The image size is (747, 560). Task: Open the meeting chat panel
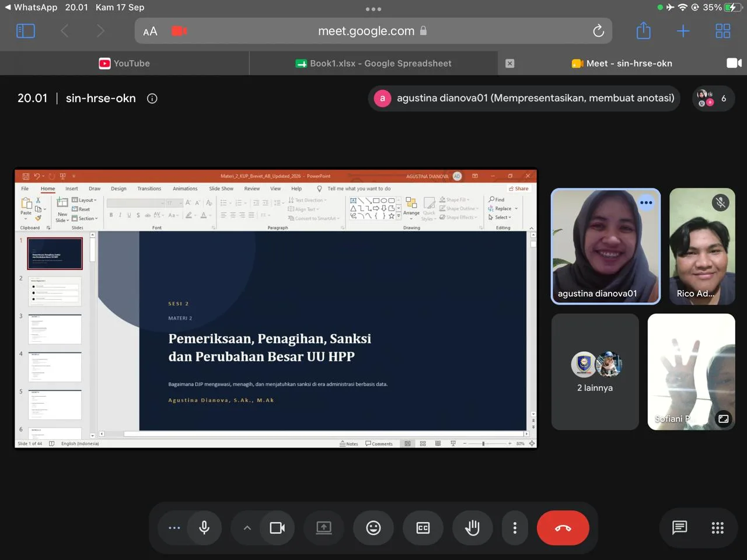tap(679, 528)
